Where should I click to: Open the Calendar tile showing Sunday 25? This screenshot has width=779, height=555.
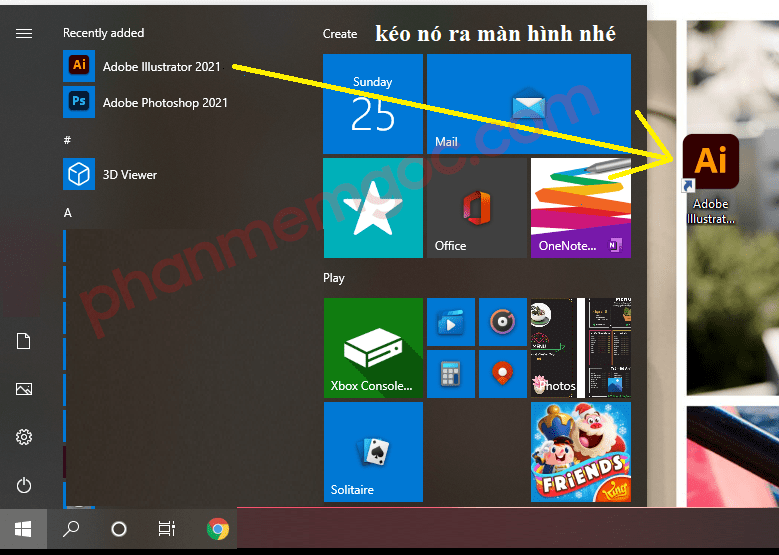(x=373, y=104)
